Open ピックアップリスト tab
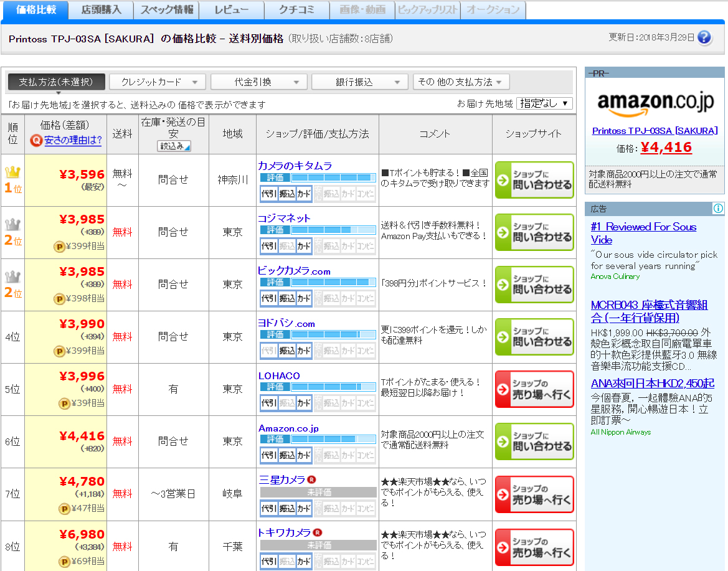This screenshot has width=728, height=571. (x=428, y=10)
